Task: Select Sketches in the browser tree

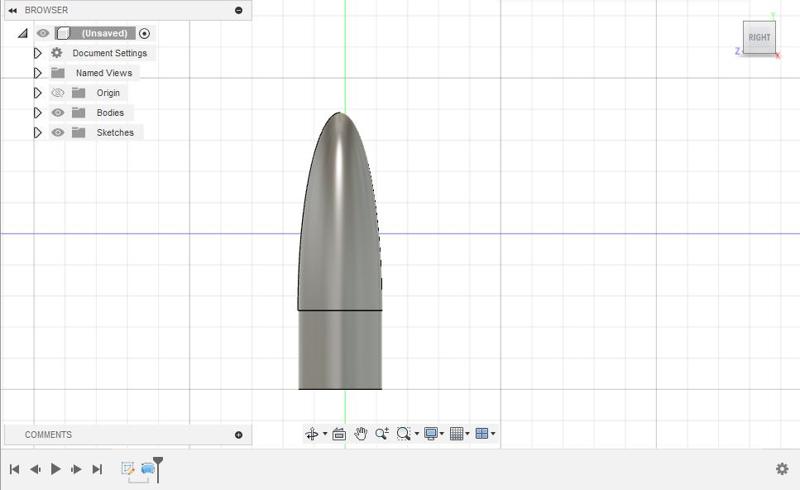Action: coord(115,133)
